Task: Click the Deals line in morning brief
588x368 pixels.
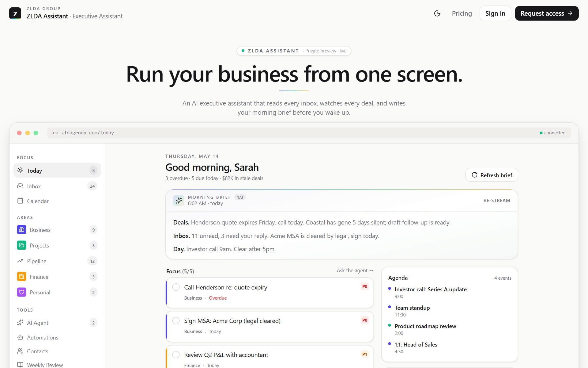Action: pyautogui.click(x=312, y=222)
